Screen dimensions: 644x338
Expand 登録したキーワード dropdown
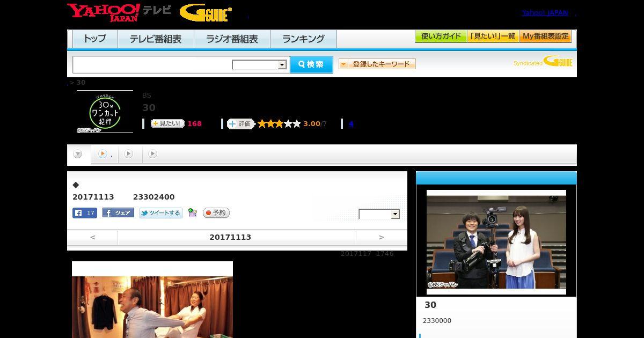377,64
